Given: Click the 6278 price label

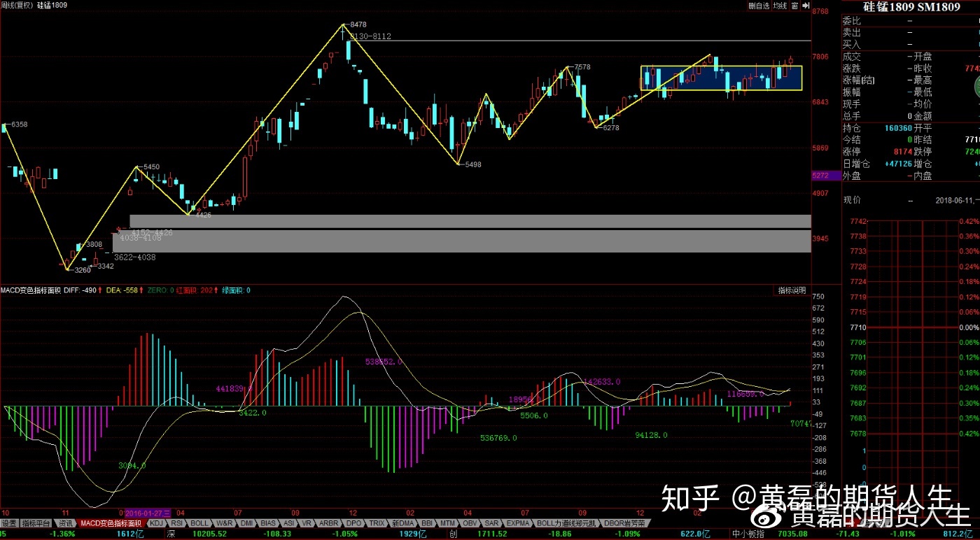Looking at the screenshot, I should (x=610, y=128).
